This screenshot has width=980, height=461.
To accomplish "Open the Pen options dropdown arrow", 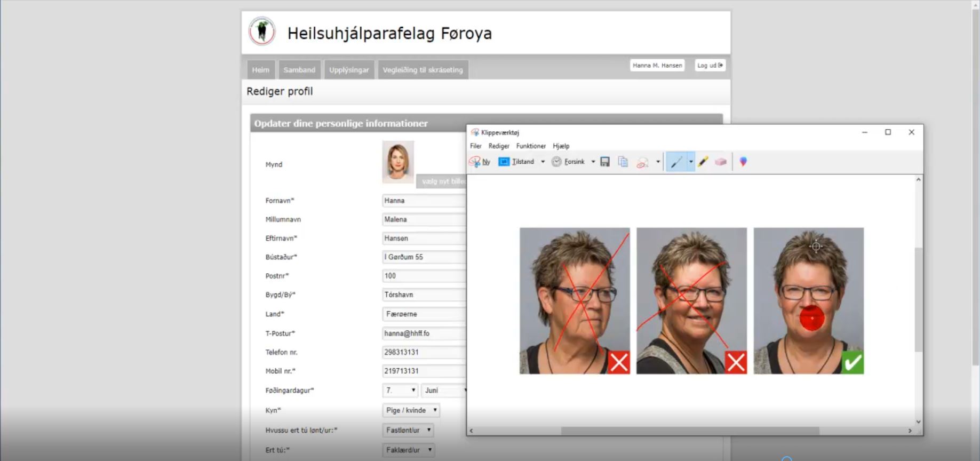I will click(691, 162).
